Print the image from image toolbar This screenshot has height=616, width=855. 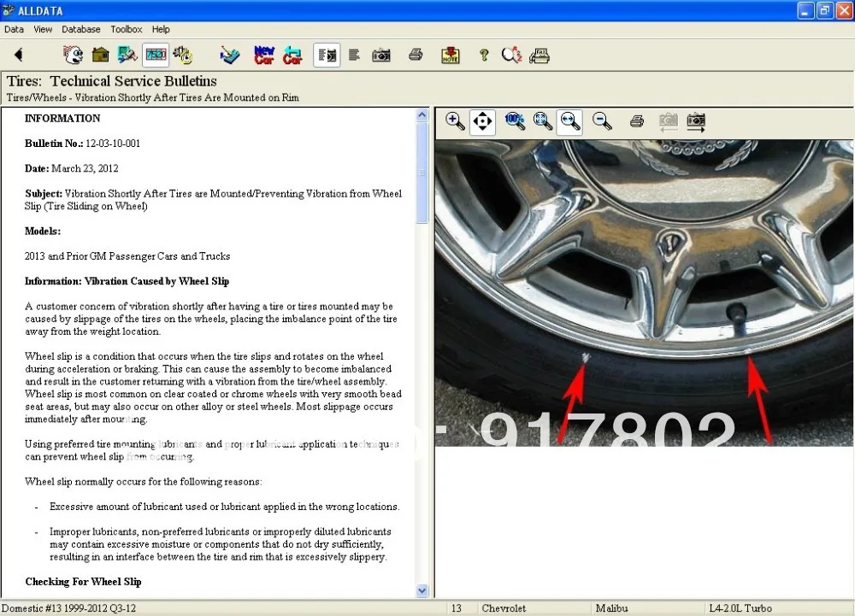point(636,121)
